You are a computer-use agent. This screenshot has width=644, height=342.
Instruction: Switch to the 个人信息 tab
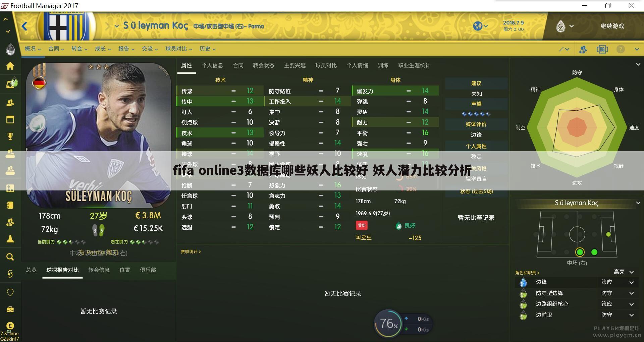click(212, 66)
